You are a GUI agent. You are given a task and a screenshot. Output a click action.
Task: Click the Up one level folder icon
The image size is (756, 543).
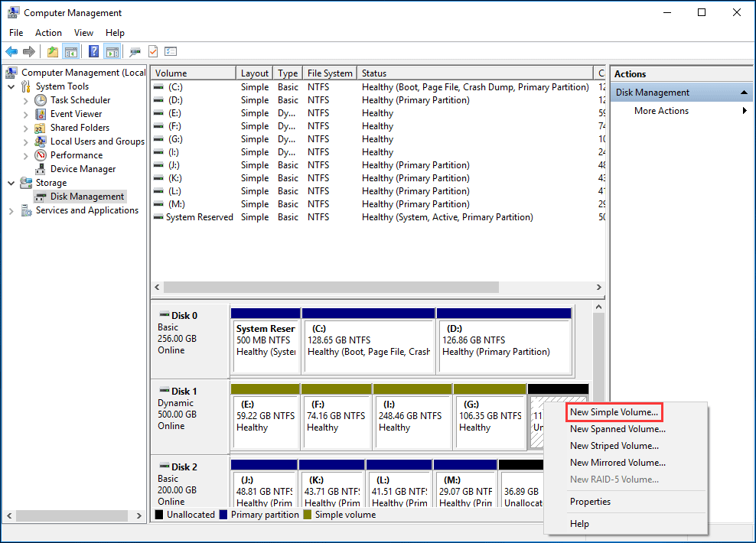tap(53, 51)
